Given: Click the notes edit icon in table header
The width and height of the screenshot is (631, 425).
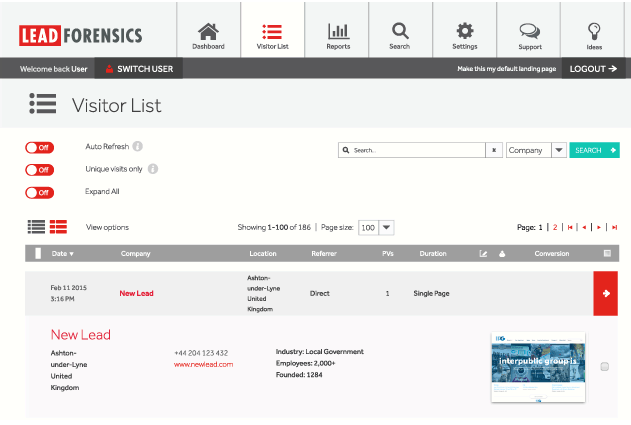Looking at the screenshot, I should (x=483, y=254).
